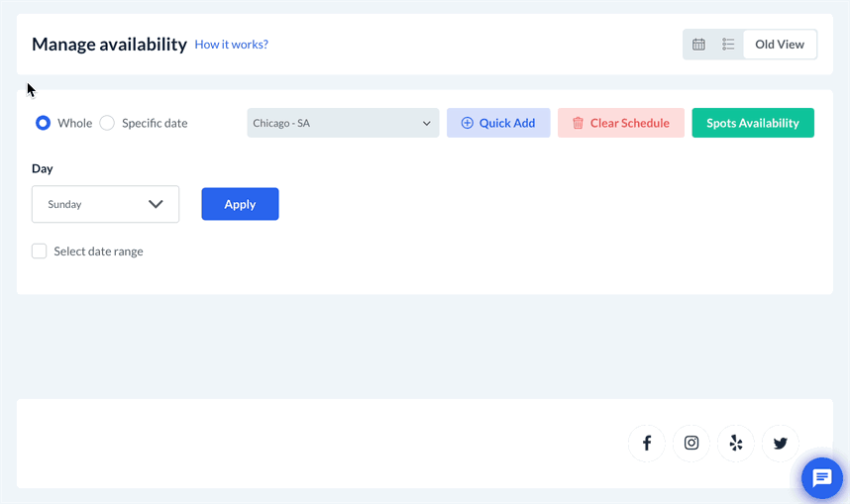The height and width of the screenshot is (504, 850).
Task: Select the Specific date radio option
Action: coord(107,123)
